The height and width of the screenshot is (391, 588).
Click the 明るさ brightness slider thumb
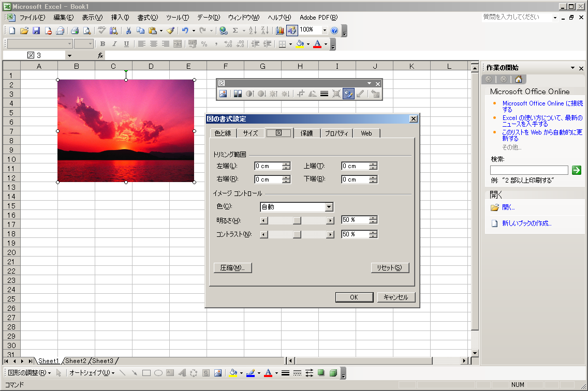click(x=297, y=220)
